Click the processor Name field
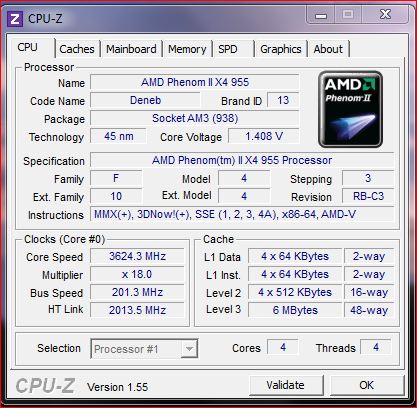Screen dimensions: 417x408 click(195, 82)
